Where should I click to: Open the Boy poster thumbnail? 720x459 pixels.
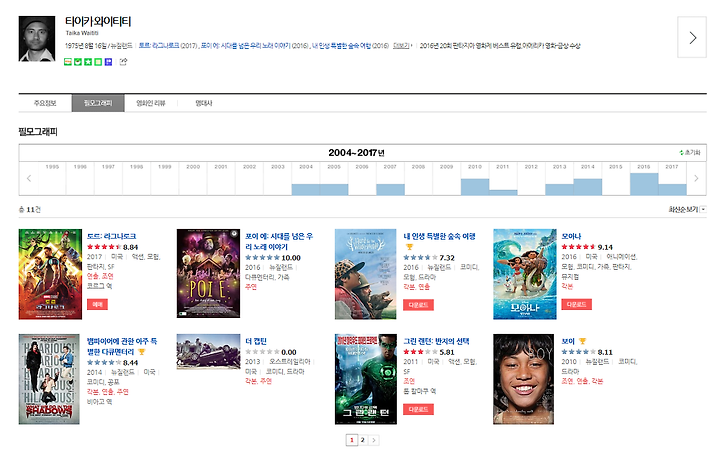523,379
